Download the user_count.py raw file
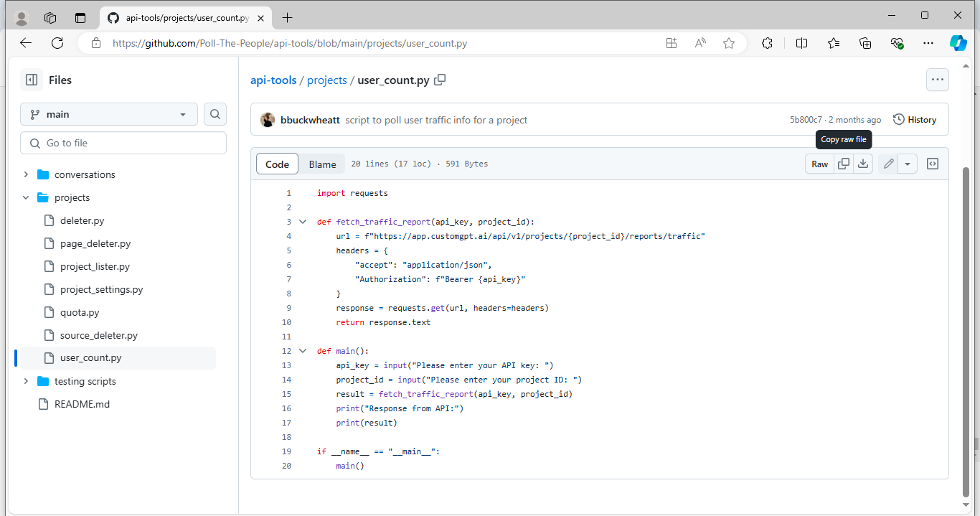This screenshot has height=516, width=980. point(863,163)
